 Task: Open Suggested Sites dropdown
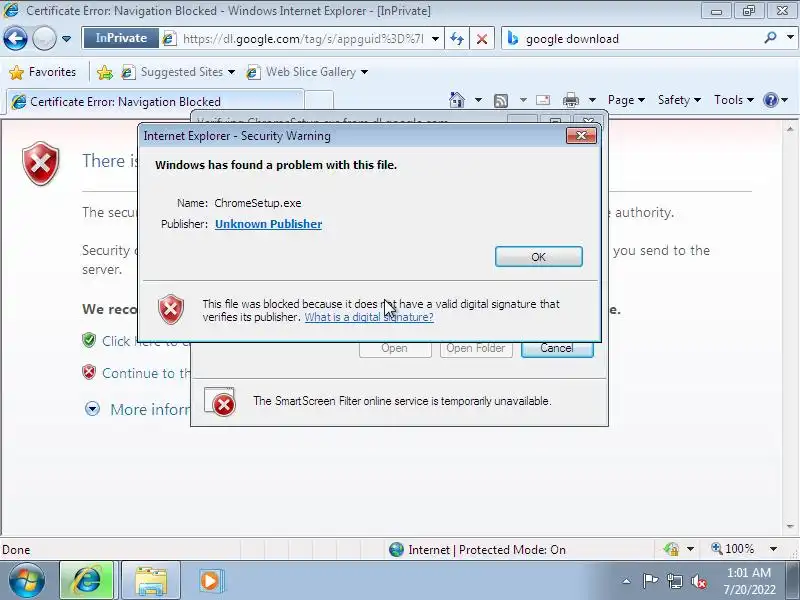pos(178,72)
